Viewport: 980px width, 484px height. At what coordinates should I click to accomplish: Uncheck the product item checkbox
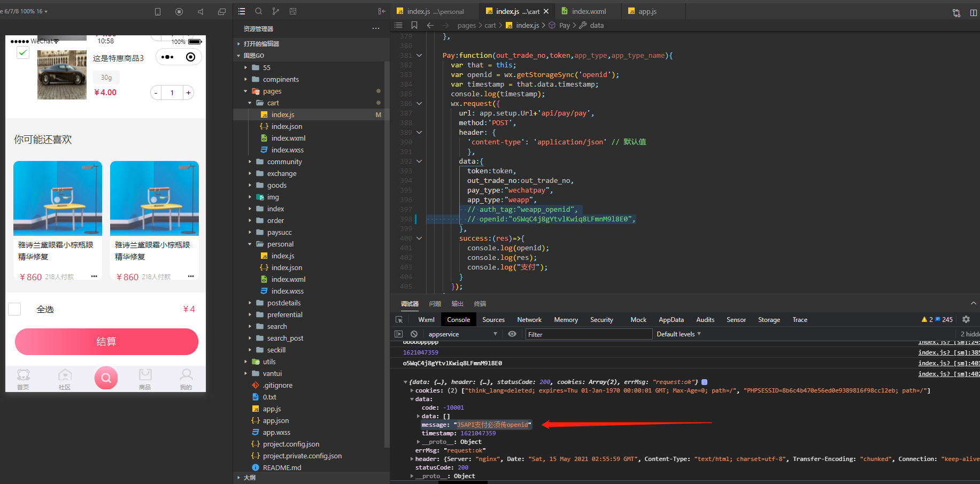(x=22, y=52)
